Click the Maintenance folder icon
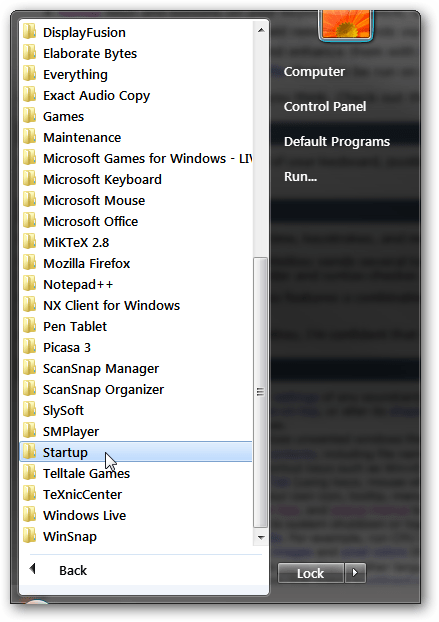439x622 pixels. [30, 137]
